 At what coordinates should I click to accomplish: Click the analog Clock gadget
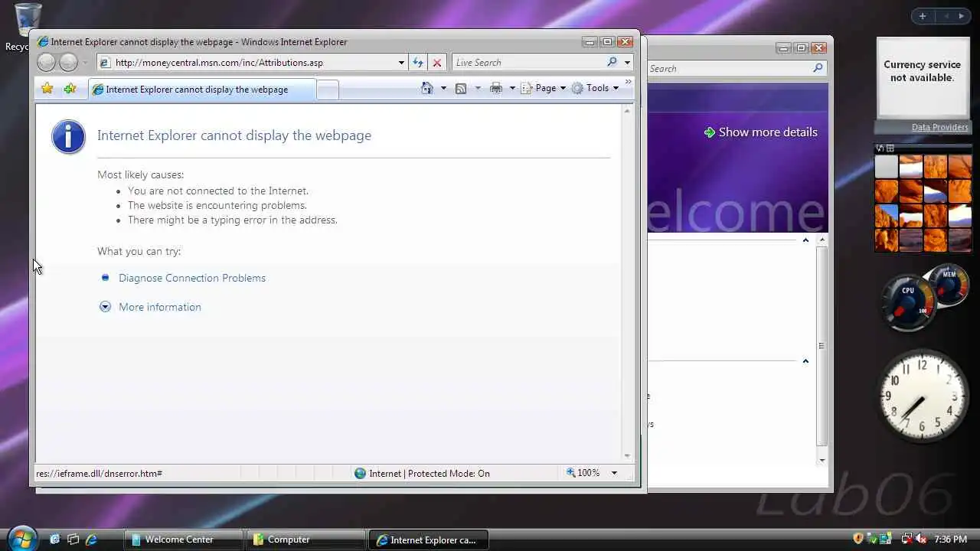click(923, 396)
